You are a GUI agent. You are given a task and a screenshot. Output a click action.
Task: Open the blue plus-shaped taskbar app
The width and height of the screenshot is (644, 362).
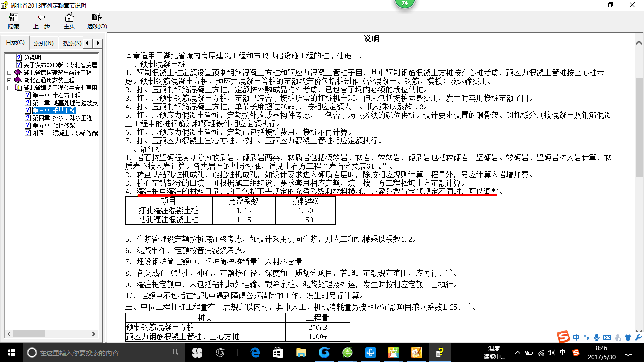coord(370,352)
